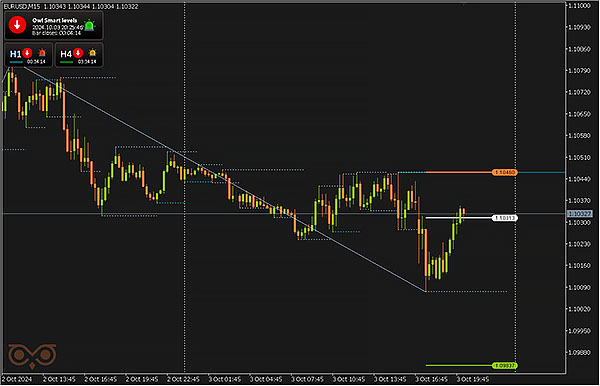
Task: Click the 2 Oct 22:45 time label
Action: (x=183, y=379)
